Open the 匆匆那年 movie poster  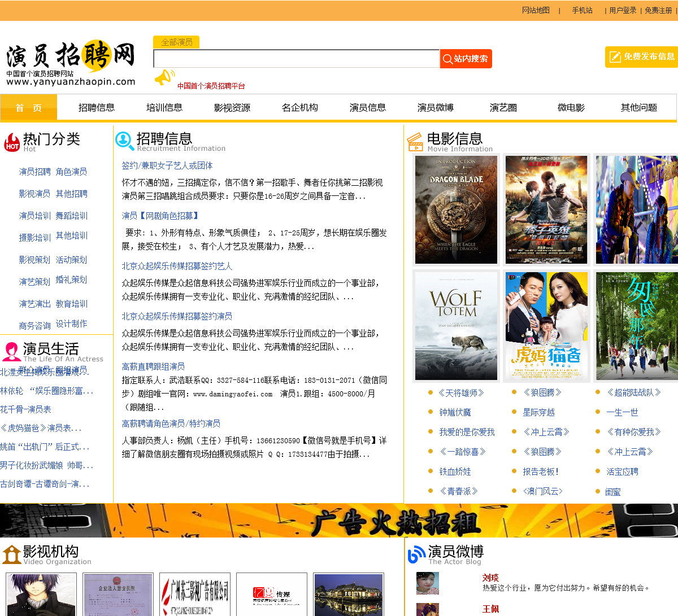click(x=637, y=326)
